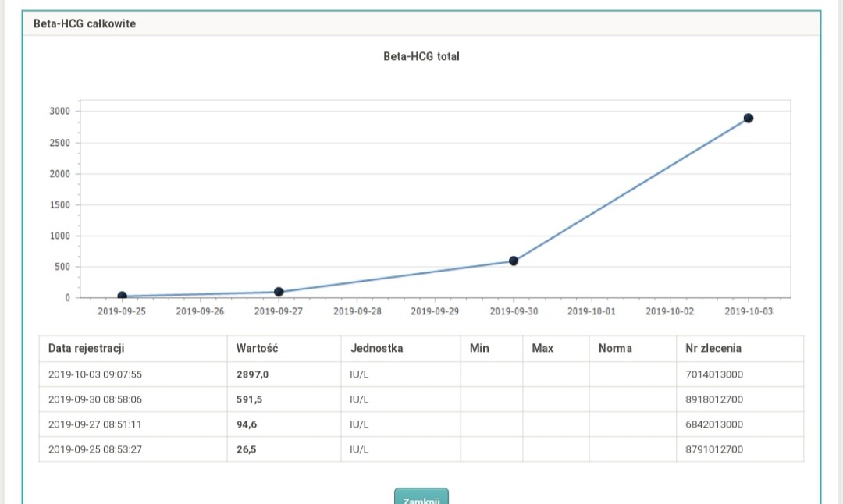Click the Beta-HCG total chart title
The width and height of the screenshot is (843, 504).
[421, 57]
